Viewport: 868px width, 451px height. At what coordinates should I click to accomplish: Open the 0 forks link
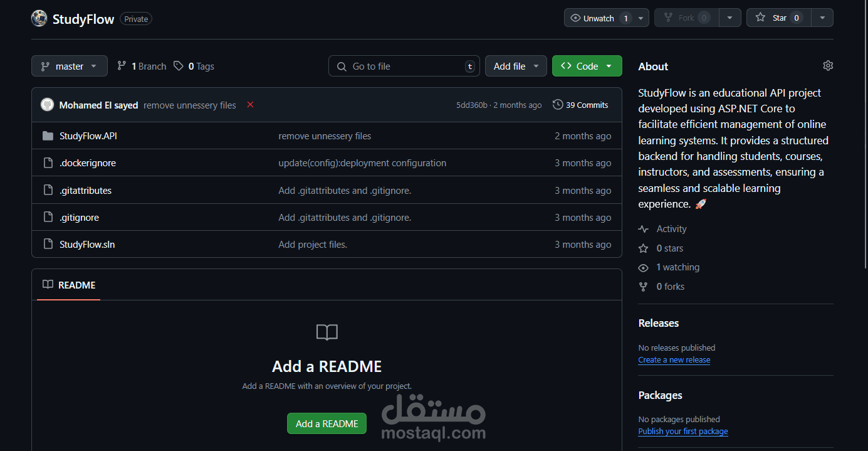click(671, 287)
